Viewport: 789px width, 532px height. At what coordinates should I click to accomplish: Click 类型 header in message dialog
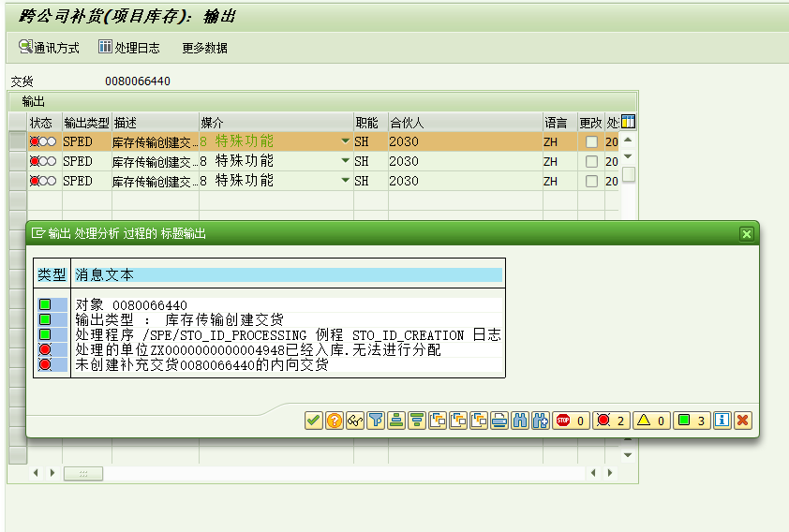pos(52,274)
